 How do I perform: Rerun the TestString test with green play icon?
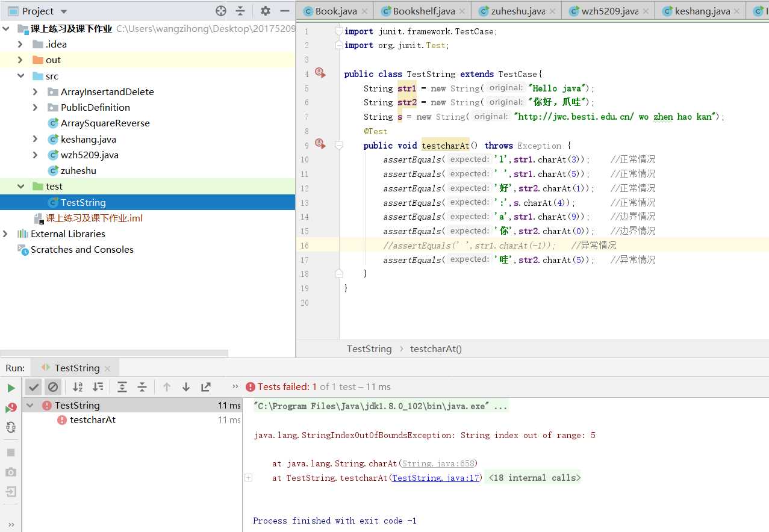[11, 388]
